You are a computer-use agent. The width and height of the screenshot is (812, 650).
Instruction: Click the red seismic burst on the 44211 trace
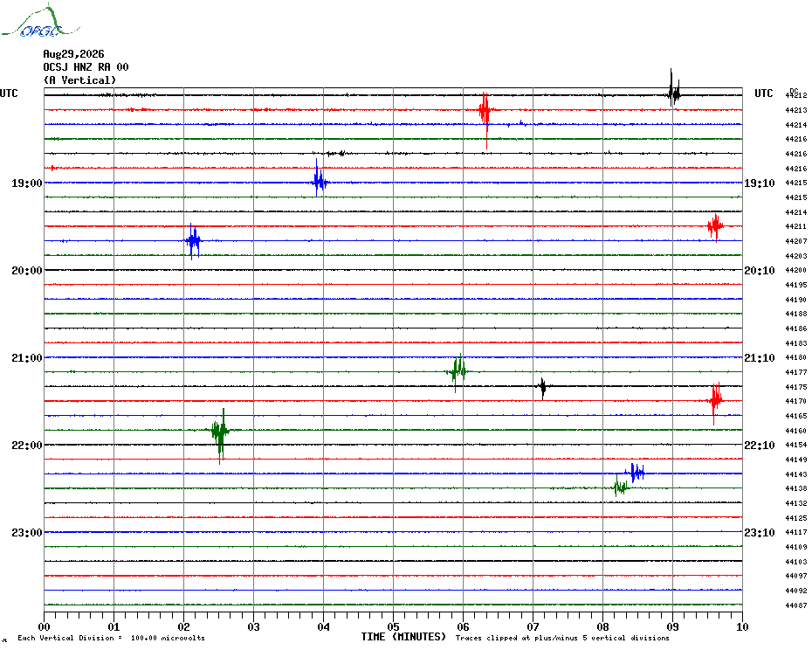click(x=716, y=227)
